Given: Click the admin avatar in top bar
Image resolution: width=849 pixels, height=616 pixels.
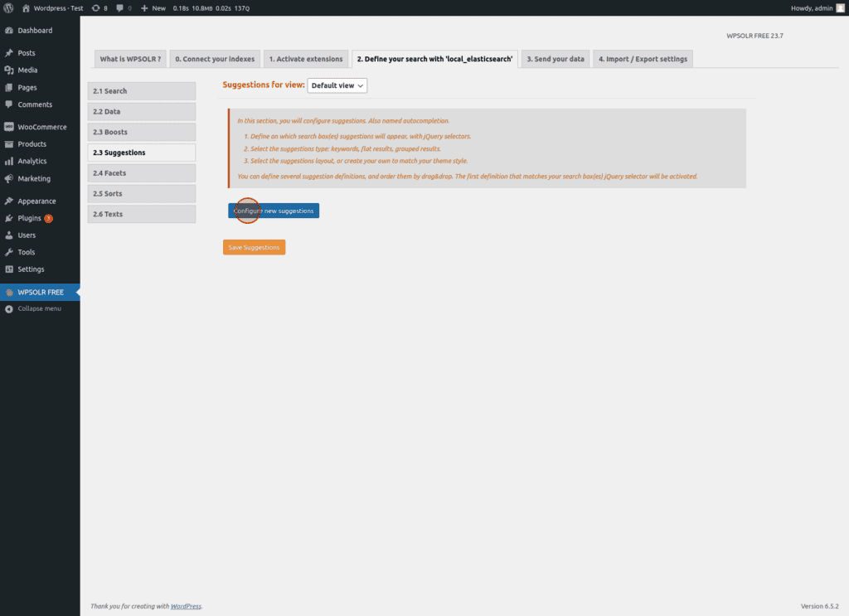Looking at the screenshot, I should click(x=841, y=8).
